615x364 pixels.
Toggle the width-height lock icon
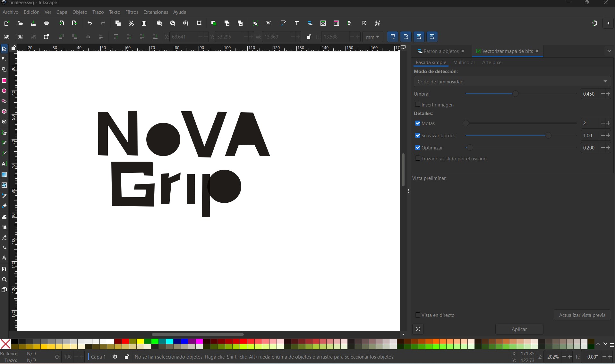click(x=309, y=37)
